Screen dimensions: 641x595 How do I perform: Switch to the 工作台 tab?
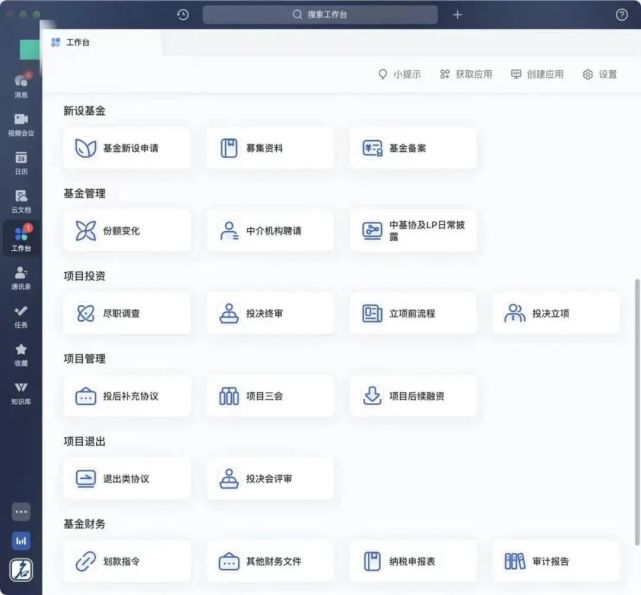click(102, 42)
